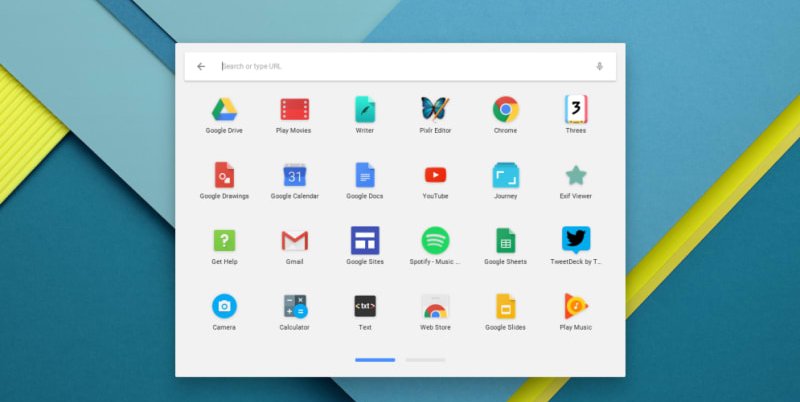
Task: Click the back arrow in search bar
Action: [201, 66]
